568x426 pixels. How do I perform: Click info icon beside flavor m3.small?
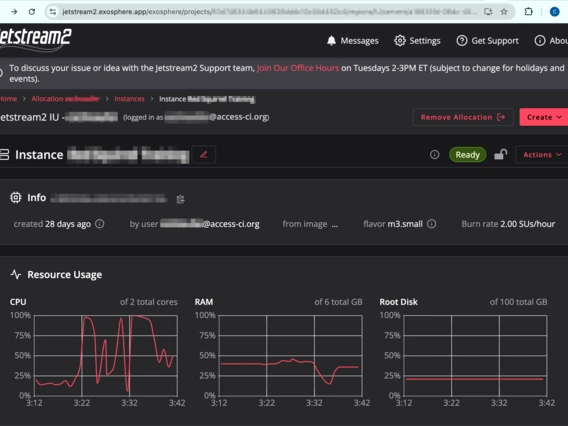click(431, 224)
